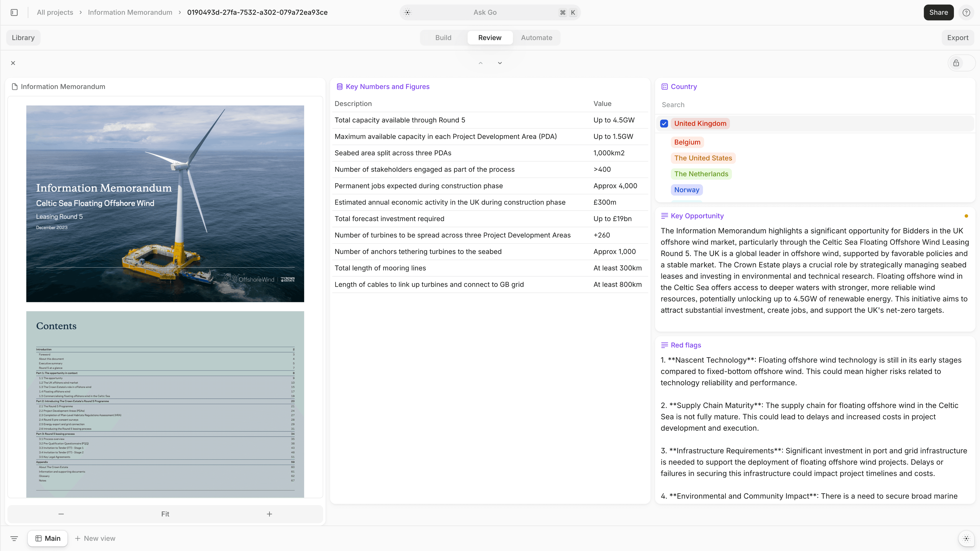Open the Export dropdown
980x551 pixels.
coord(958,38)
